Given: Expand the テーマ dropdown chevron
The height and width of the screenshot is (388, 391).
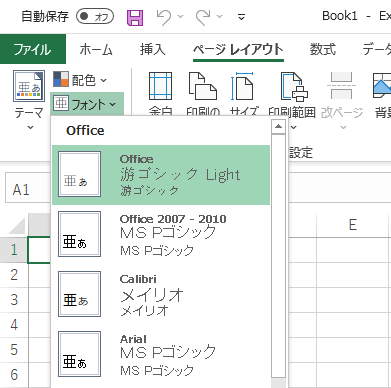Looking at the screenshot, I should pos(30,127).
